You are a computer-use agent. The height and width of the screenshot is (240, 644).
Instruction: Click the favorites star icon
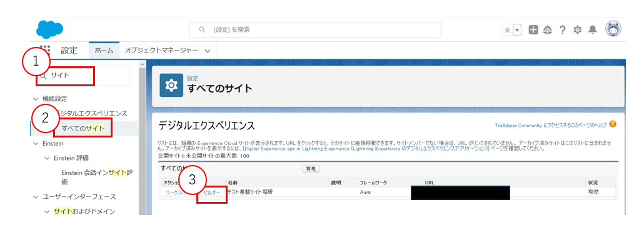coord(508,30)
